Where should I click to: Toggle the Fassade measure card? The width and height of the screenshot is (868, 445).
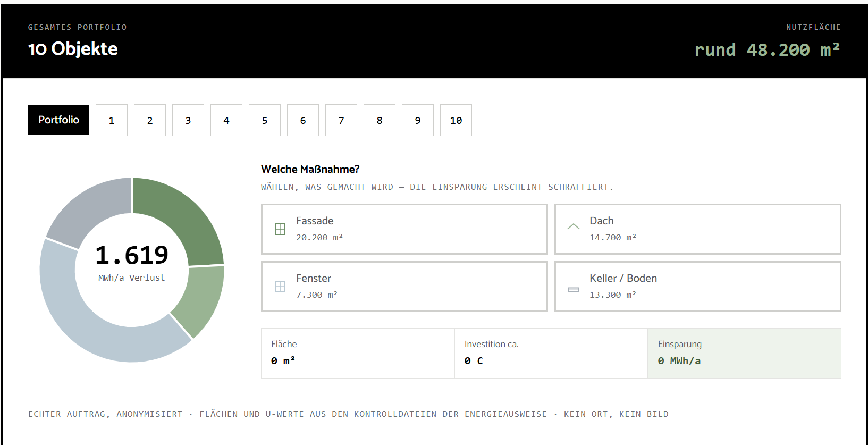[404, 229]
